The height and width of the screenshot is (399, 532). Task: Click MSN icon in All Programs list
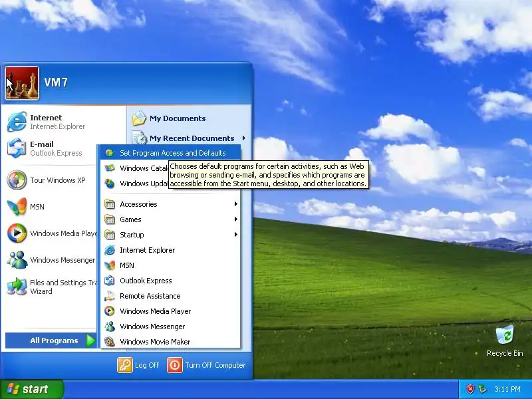pyautogui.click(x=109, y=265)
